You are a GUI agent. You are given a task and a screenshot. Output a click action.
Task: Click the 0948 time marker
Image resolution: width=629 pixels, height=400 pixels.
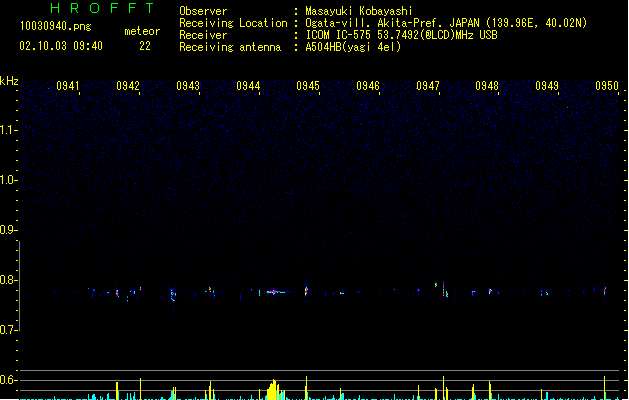[x=487, y=86]
